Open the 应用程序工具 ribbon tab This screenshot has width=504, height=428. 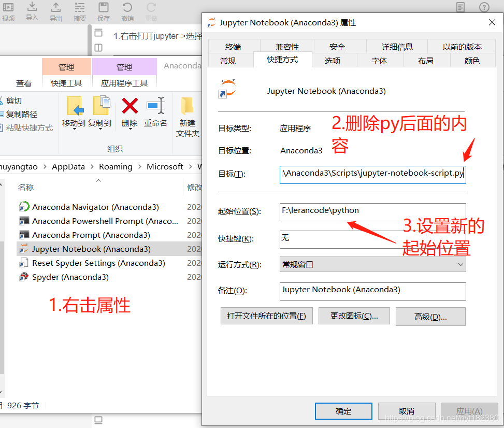pyautogui.click(x=124, y=83)
